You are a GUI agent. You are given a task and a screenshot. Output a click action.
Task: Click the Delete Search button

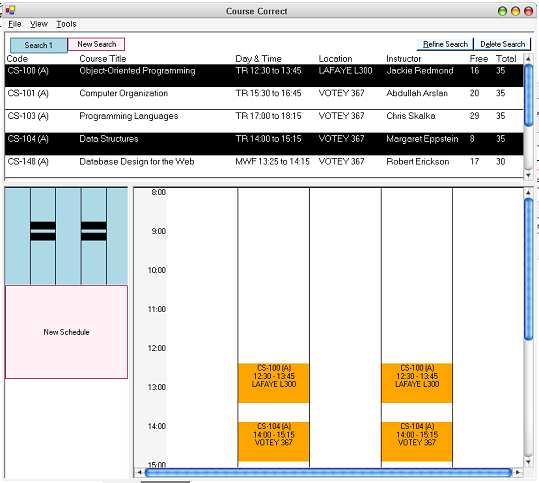pyautogui.click(x=503, y=44)
